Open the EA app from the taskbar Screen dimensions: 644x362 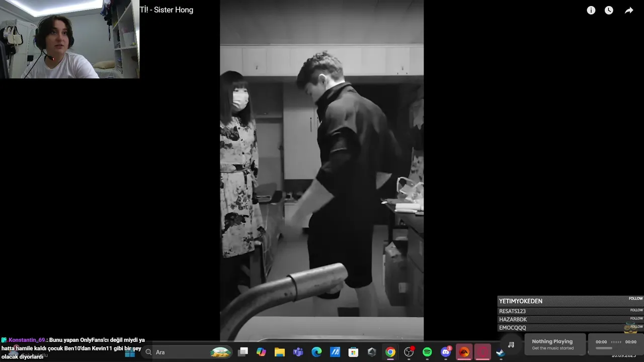tap(464, 352)
